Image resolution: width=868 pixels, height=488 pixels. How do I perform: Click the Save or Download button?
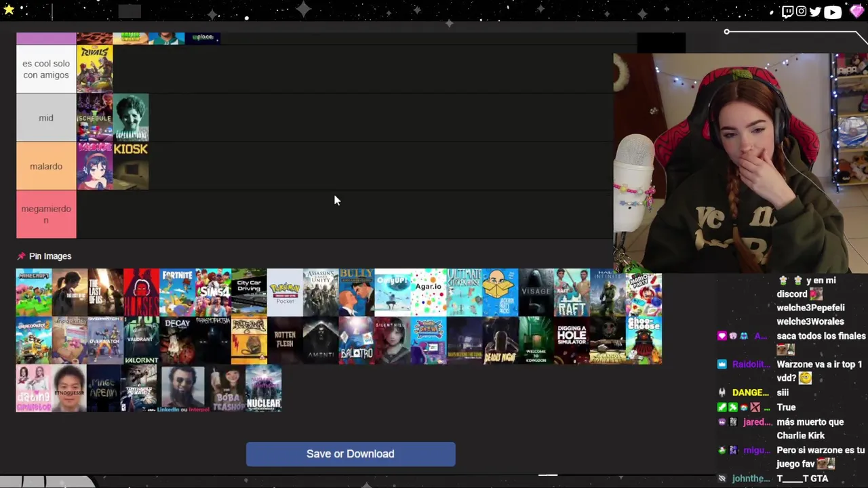(351, 454)
